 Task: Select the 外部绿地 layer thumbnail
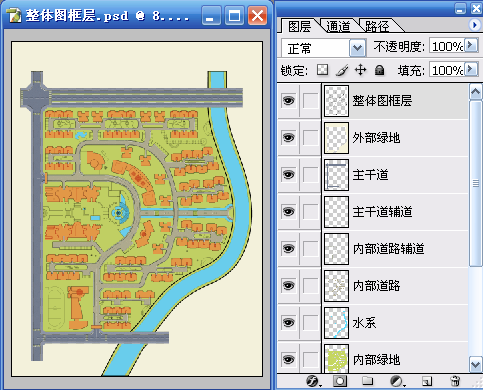pyautogui.click(x=336, y=138)
